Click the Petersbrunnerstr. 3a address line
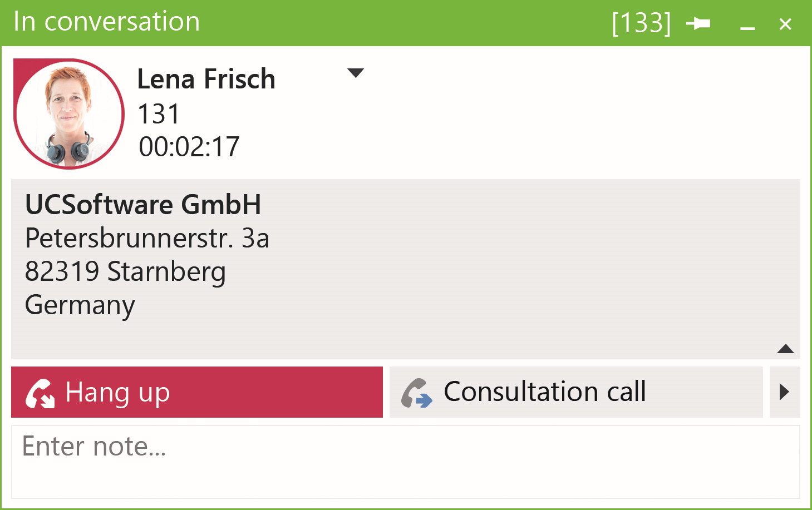The width and height of the screenshot is (812, 510). click(x=147, y=238)
